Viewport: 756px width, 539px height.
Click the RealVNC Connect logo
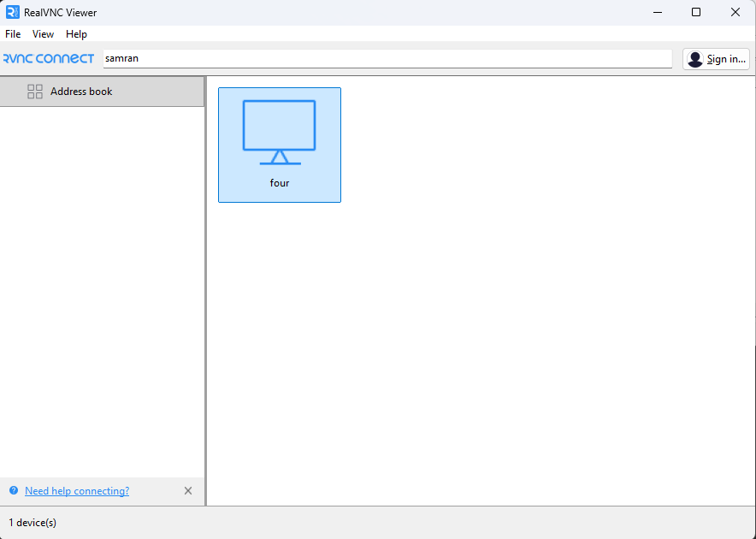48,57
